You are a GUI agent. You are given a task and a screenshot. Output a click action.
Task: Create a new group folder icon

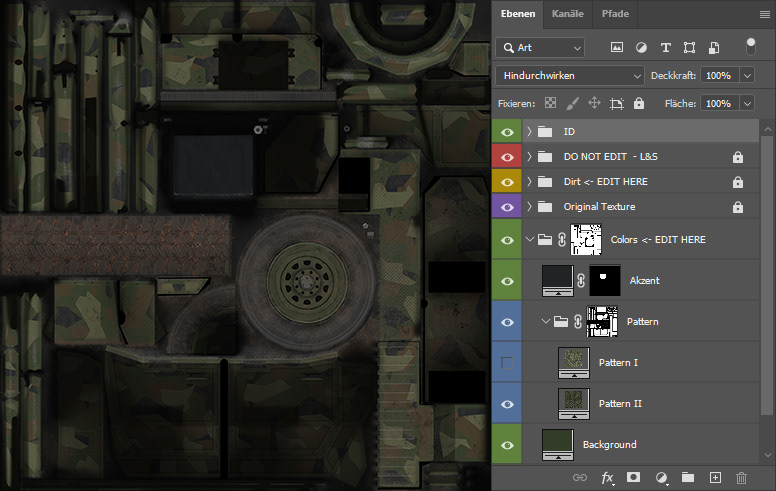pyautogui.click(x=687, y=477)
